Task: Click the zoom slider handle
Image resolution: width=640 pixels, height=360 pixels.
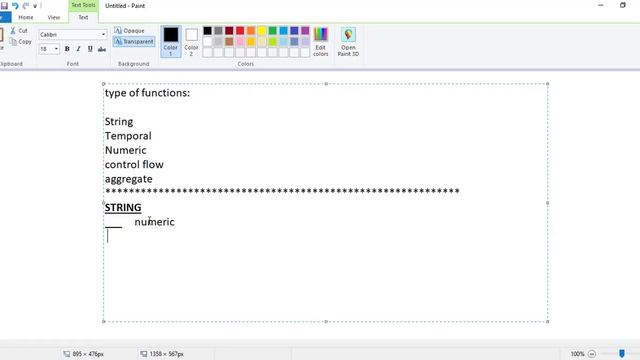Action: tap(622, 354)
